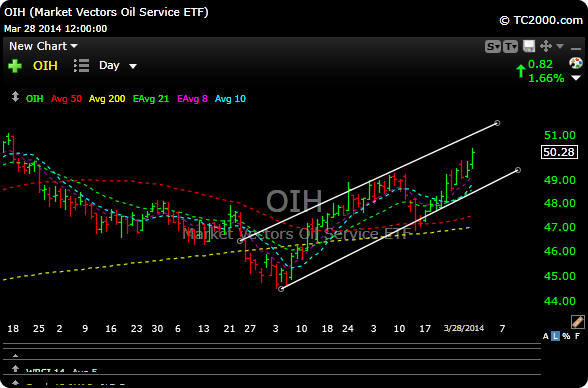
Task: Click the Avg 10 legend label
Action: click(x=230, y=99)
